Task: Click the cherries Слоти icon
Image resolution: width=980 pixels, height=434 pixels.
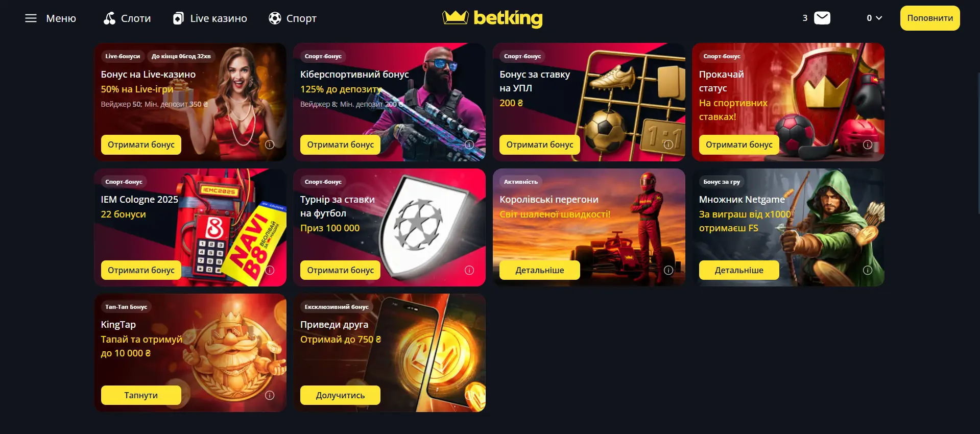Action: pyautogui.click(x=109, y=18)
